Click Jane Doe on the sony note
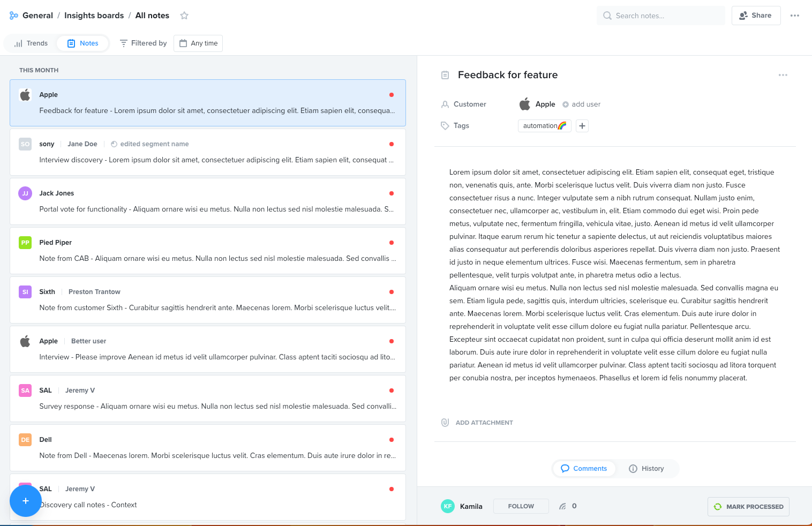 (82, 144)
